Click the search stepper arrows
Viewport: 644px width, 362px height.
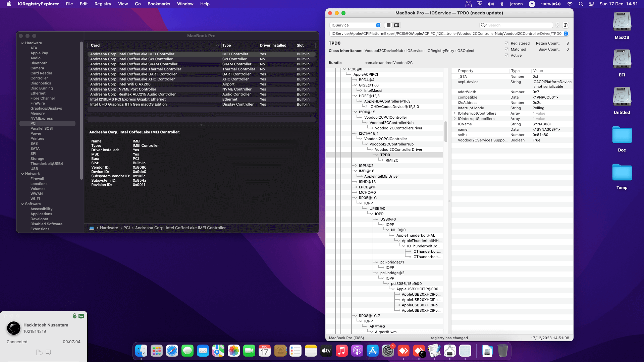tap(557, 25)
